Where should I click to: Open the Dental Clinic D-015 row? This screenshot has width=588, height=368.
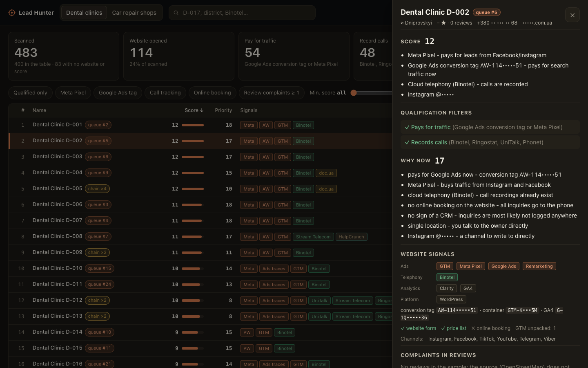[x=200, y=348]
